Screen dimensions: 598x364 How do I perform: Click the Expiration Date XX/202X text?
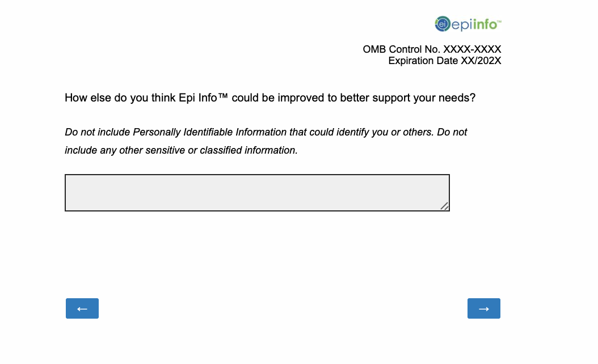pyautogui.click(x=444, y=61)
